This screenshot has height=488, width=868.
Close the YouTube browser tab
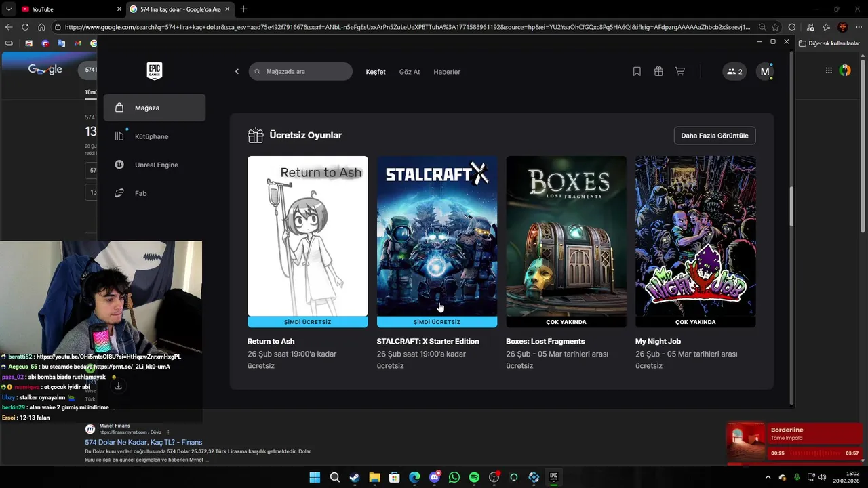pyautogui.click(x=119, y=9)
